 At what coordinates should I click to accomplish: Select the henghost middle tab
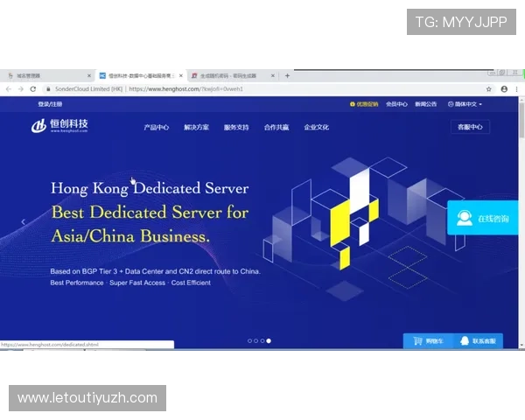tap(141, 76)
